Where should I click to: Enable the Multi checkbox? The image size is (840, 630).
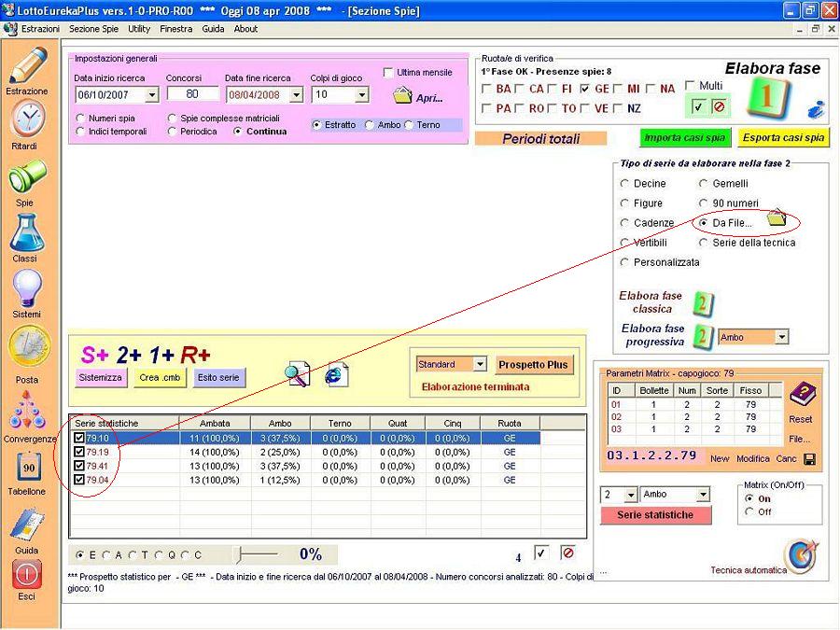tap(690, 86)
